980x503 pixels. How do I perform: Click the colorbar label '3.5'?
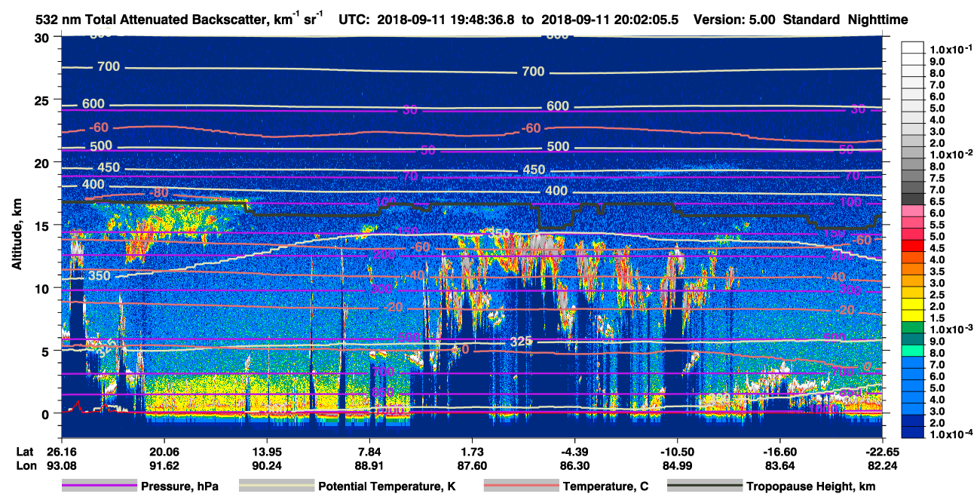pyautogui.click(x=936, y=271)
